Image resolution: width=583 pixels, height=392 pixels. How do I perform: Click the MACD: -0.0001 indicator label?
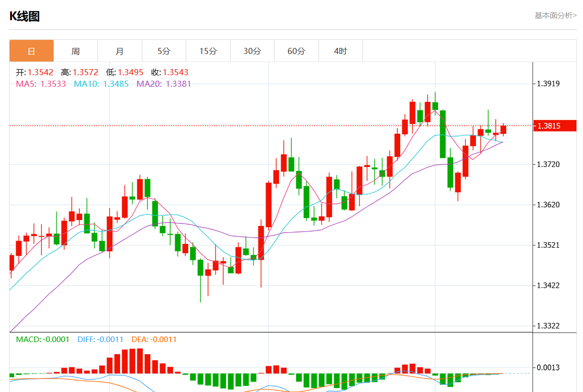pos(42,339)
